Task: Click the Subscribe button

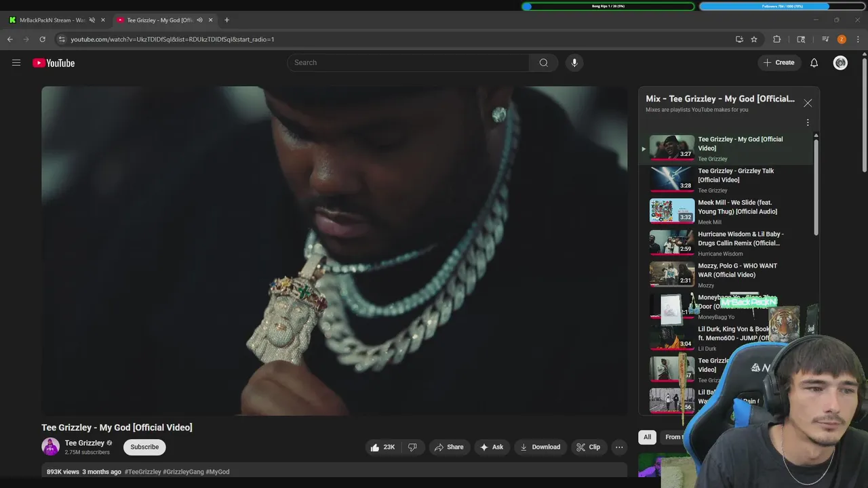Action: click(x=144, y=447)
